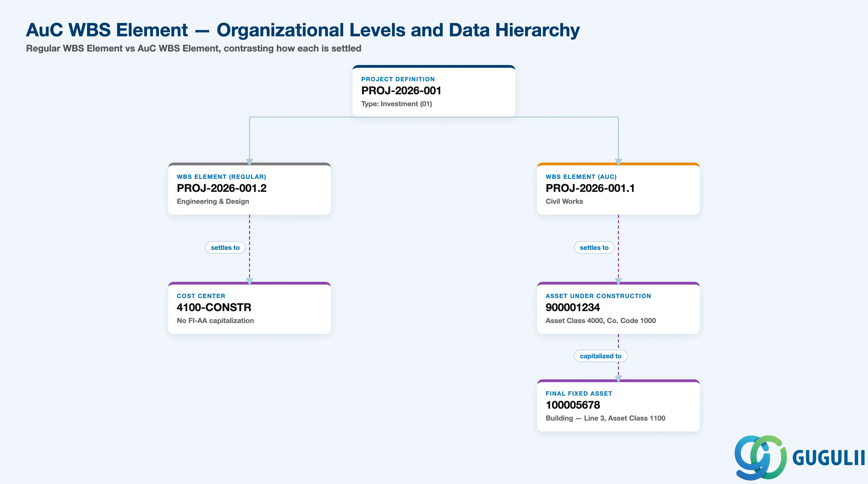Click the 'PROJECT DEFINITION' heading label
Screen dimensions: 868x484
398,79
